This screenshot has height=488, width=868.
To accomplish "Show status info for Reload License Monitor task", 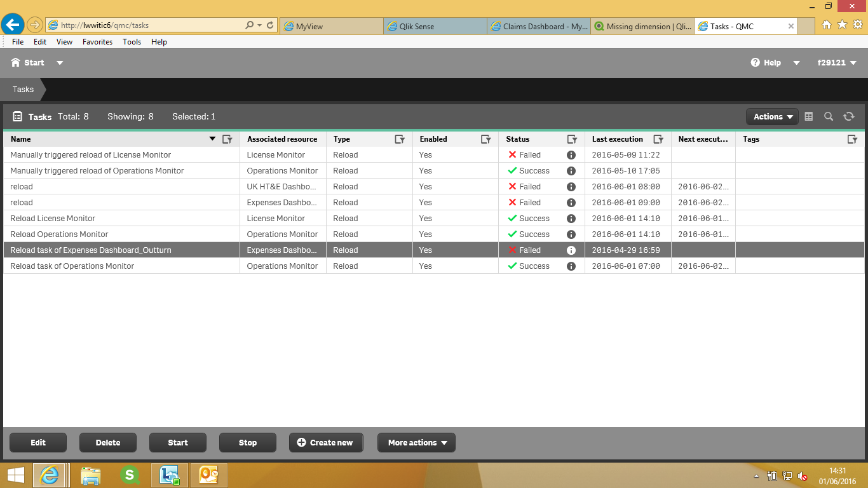I will [571, 219].
